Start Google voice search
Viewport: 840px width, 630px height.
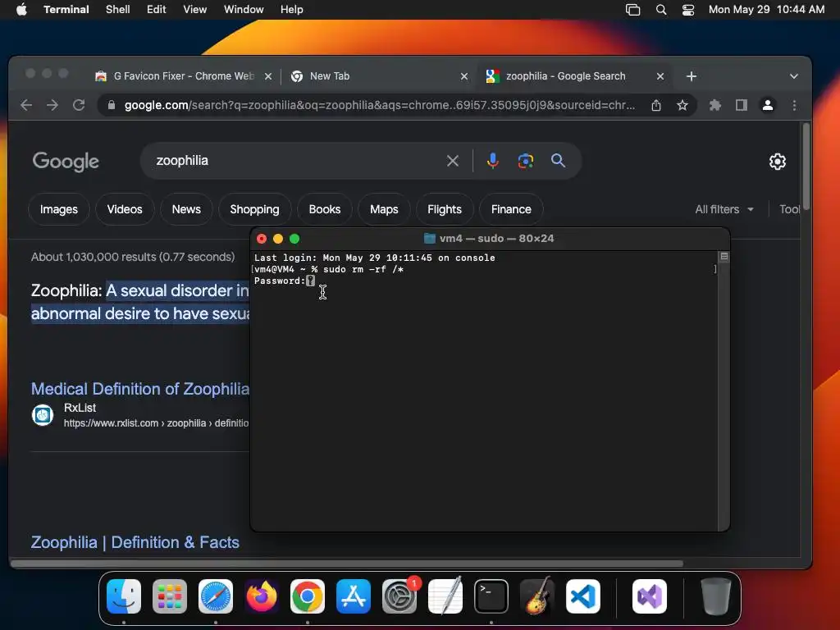point(493,161)
